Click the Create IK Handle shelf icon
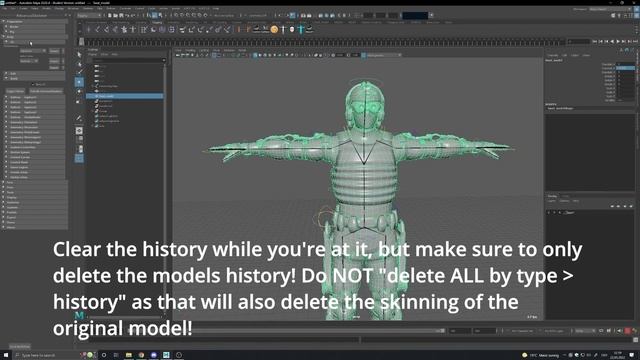Screen dimensions: 640x360 pos(106,29)
